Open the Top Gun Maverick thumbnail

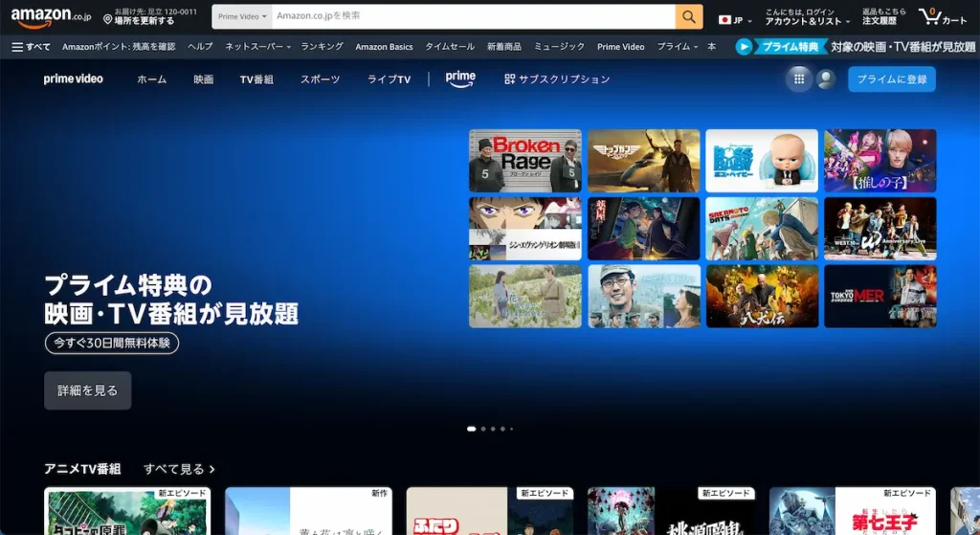(644, 161)
